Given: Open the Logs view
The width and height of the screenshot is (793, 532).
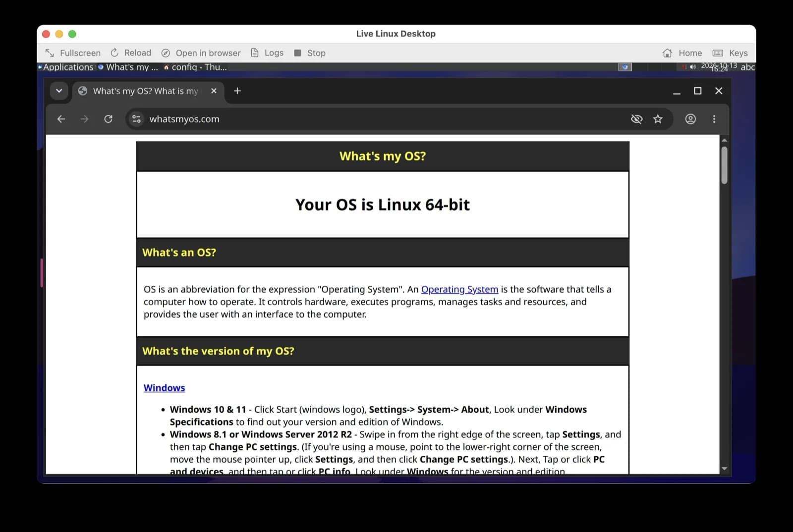Looking at the screenshot, I should pos(267,53).
